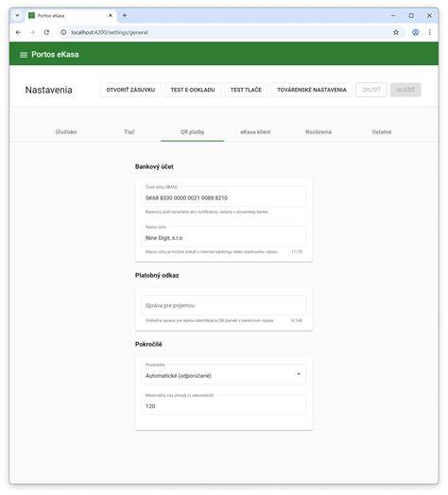Reload the page in the browser
Image resolution: width=448 pixels, height=495 pixels.
[46, 32]
